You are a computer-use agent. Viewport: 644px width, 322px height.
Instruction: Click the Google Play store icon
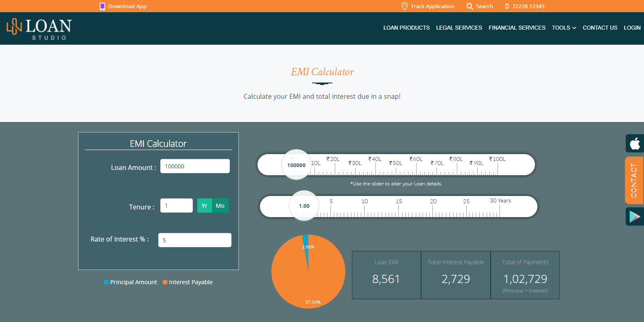coord(634,216)
